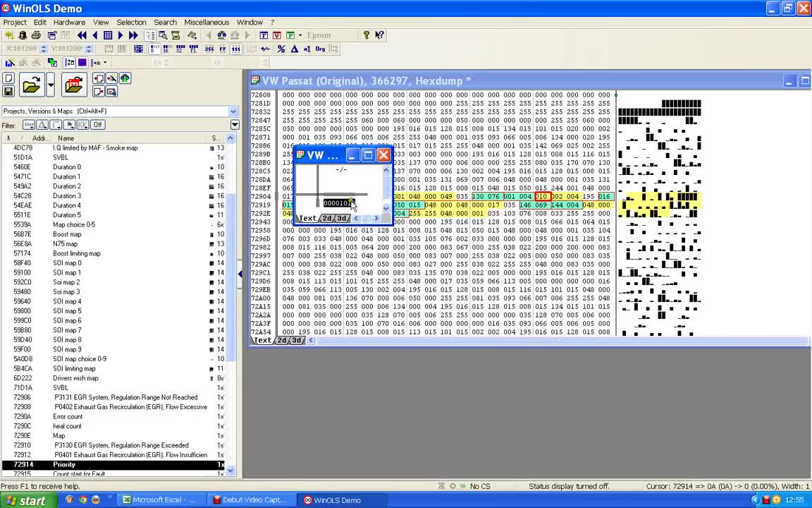
Task: Open the Projects, Versions & Maps dropdown
Action: click(233, 111)
